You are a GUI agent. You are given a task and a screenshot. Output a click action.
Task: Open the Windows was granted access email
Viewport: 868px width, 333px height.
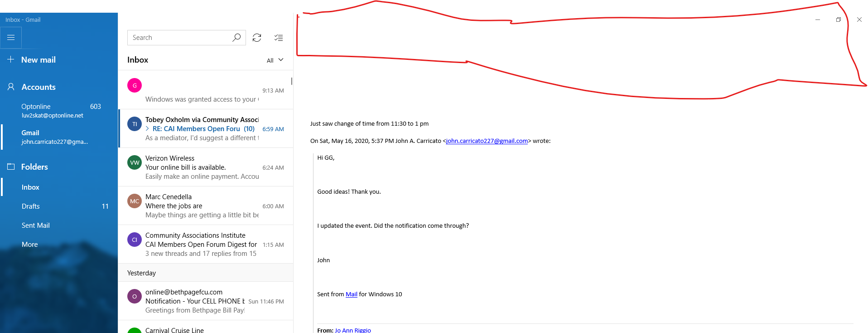click(x=206, y=90)
